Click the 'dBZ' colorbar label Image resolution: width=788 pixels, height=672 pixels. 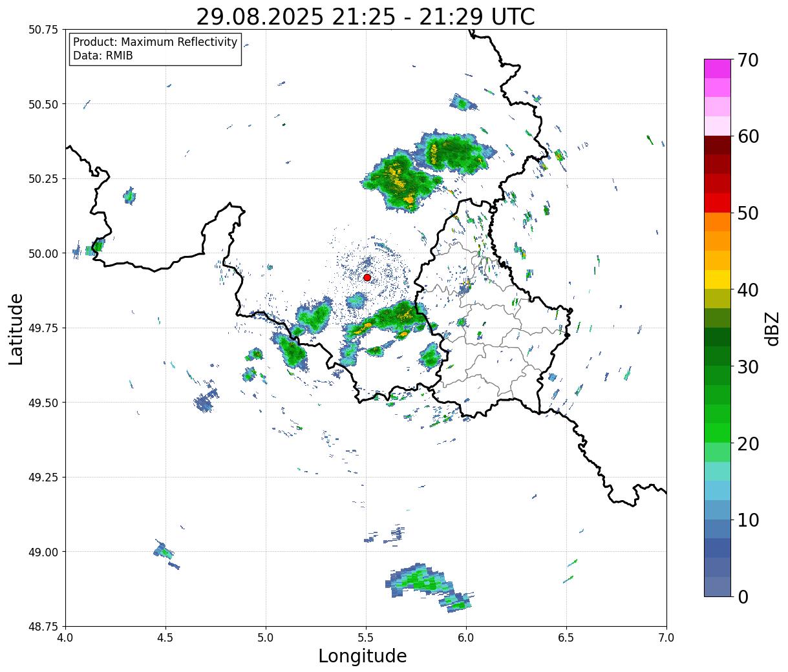point(771,328)
